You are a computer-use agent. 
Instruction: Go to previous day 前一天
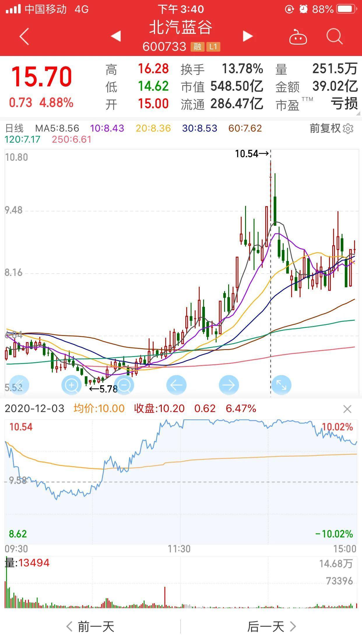click(90, 626)
